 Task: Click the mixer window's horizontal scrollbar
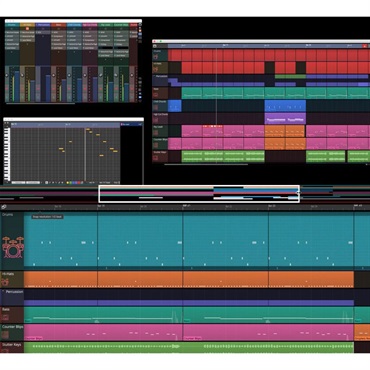[x=40, y=103]
